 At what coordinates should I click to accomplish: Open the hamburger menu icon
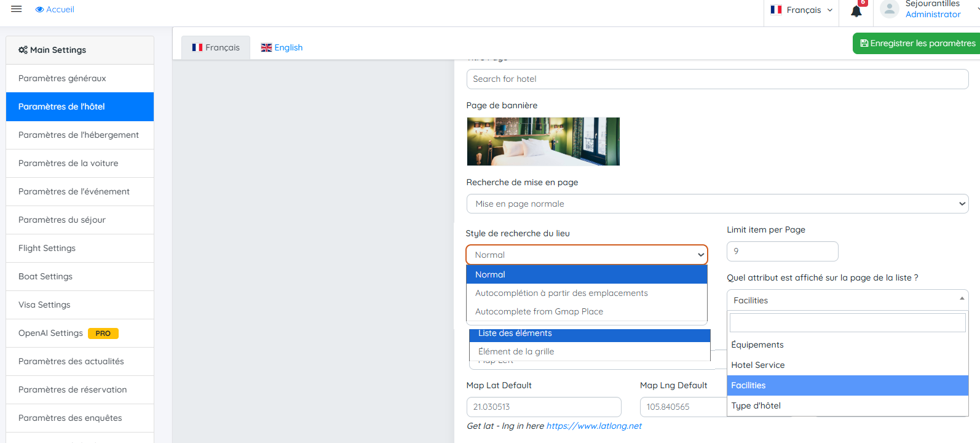coord(17,9)
